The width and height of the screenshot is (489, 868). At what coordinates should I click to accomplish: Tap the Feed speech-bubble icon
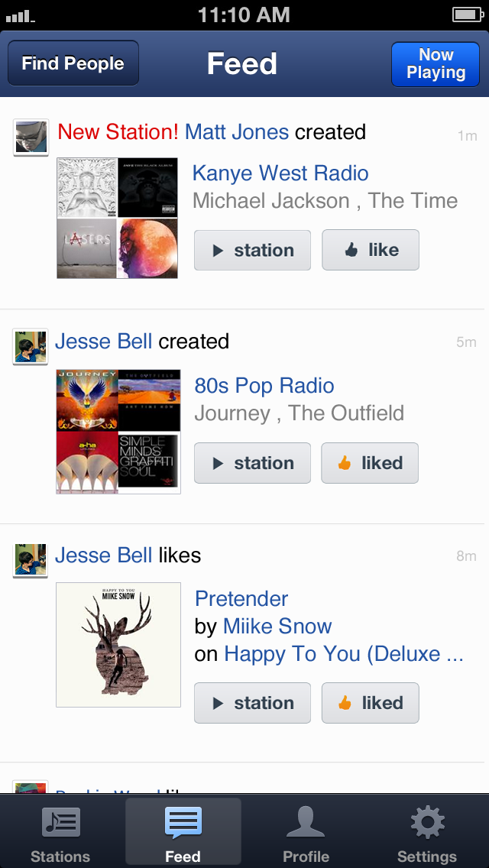[x=183, y=824]
